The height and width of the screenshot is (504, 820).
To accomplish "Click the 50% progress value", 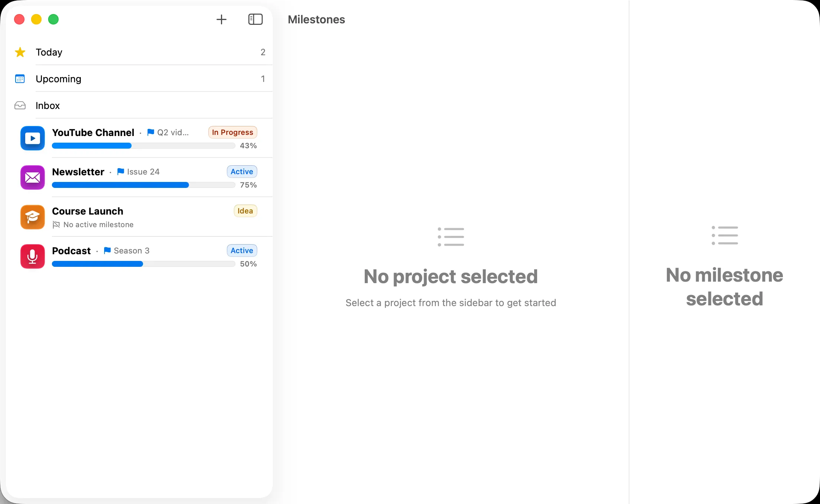I will coord(248,264).
